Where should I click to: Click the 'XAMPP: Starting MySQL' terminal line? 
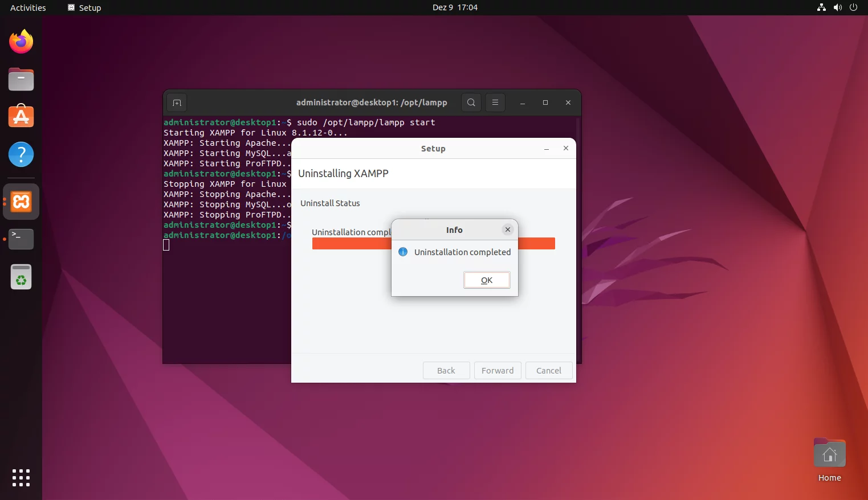[227, 153]
